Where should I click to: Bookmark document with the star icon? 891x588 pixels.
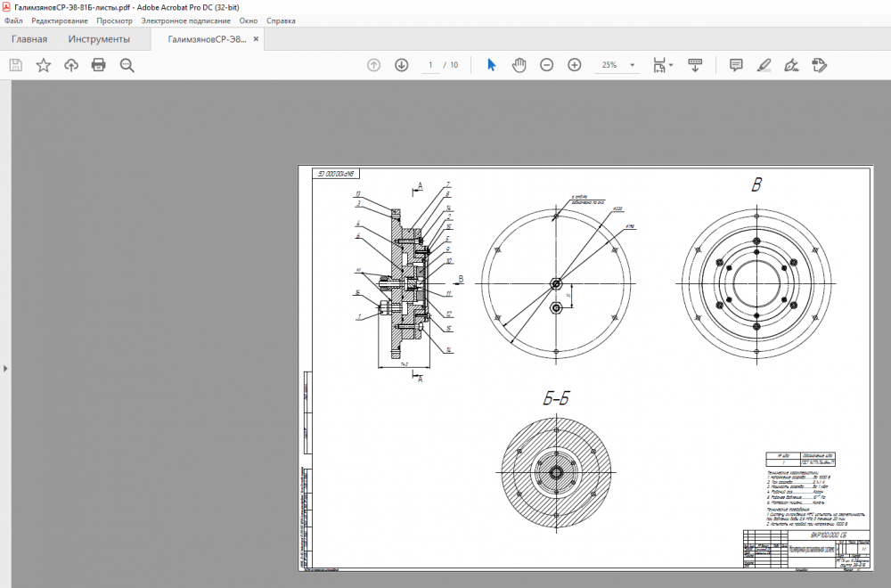pos(43,65)
